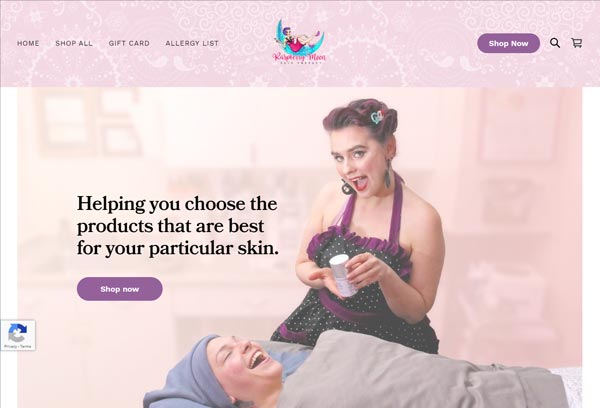Click the gray blanket in hero photo
This screenshot has height=408, width=600.
tap(421, 371)
